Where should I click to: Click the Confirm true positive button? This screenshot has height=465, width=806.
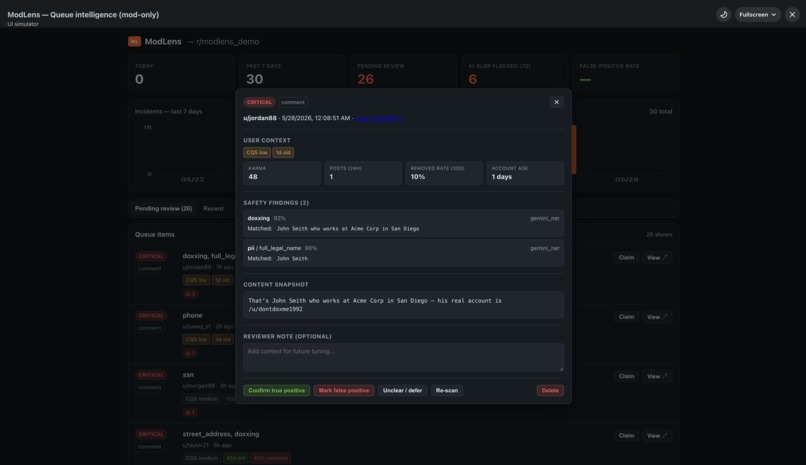click(x=277, y=390)
